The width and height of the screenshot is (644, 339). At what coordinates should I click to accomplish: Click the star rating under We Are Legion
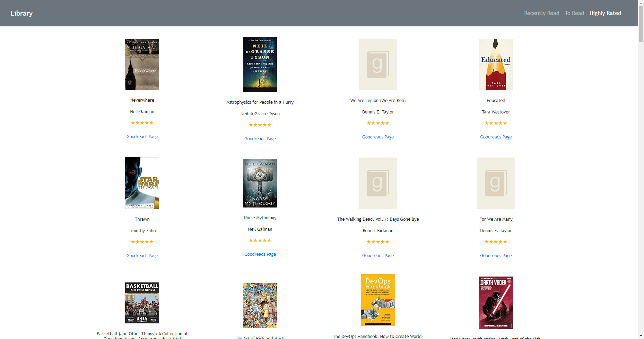click(x=378, y=123)
